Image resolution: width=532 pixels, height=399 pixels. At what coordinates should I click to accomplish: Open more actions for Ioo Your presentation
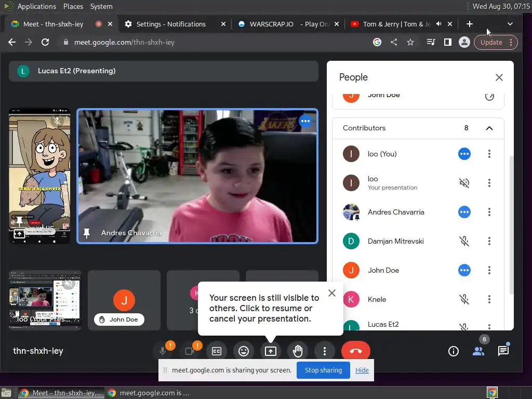click(489, 183)
